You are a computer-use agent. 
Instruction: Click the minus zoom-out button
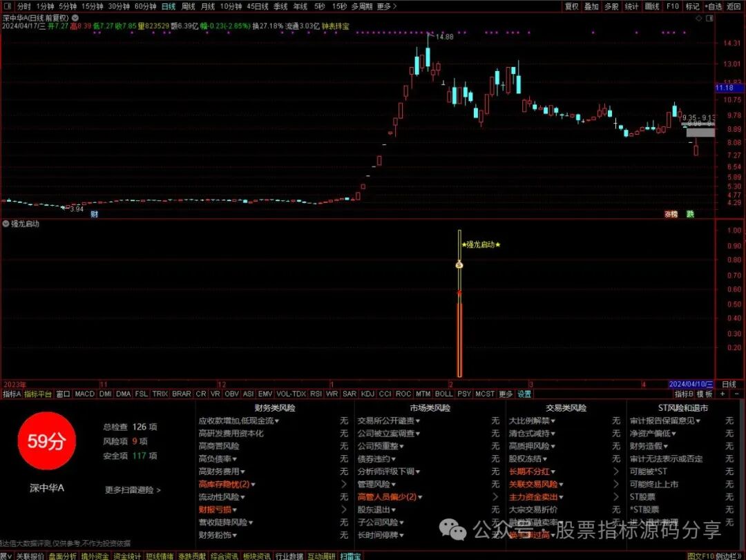(736, 394)
